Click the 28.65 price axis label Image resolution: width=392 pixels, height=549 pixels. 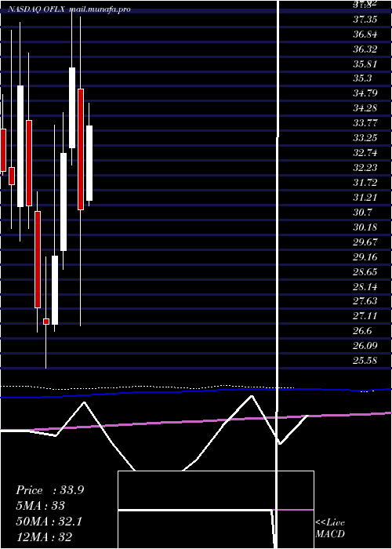(365, 272)
